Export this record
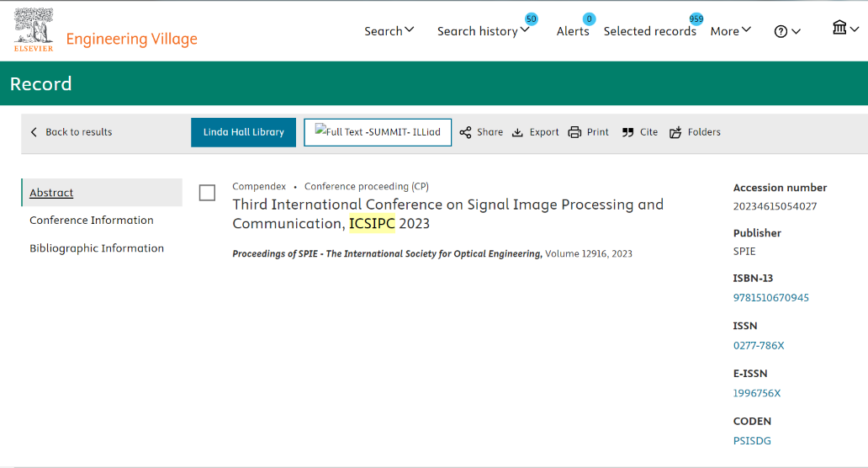868x468 pixels. (x=535, y=132)
